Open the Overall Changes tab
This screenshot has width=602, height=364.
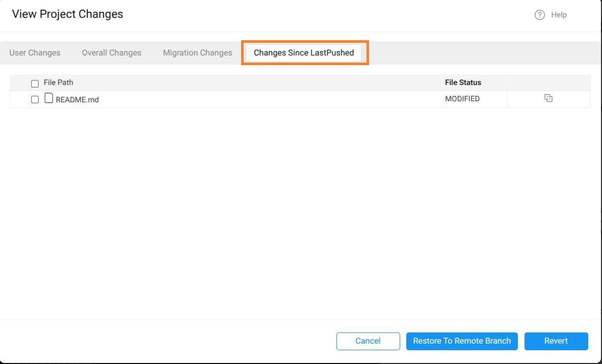pos(112,53)
